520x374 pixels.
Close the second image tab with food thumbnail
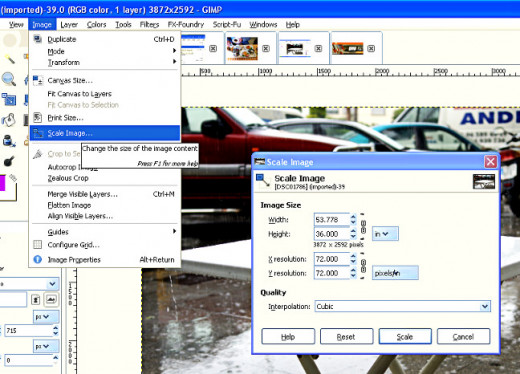[266, 49]
